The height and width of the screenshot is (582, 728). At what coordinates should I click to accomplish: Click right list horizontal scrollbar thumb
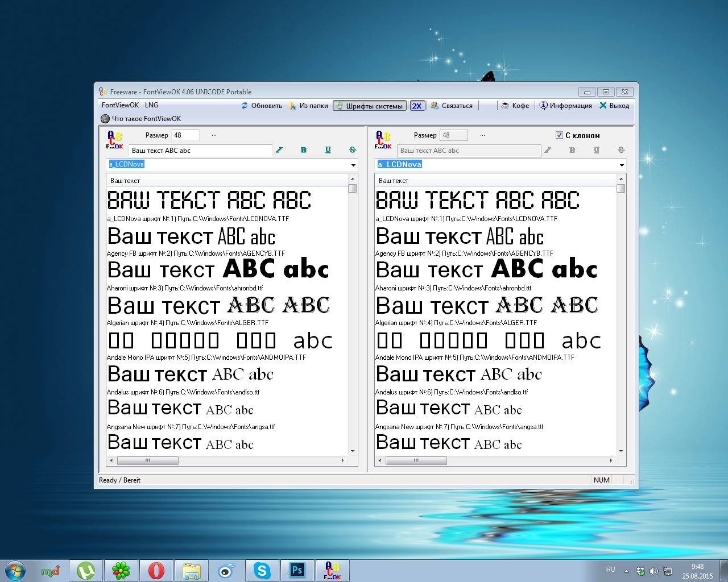pyautogui.click(x=416, y=460)
